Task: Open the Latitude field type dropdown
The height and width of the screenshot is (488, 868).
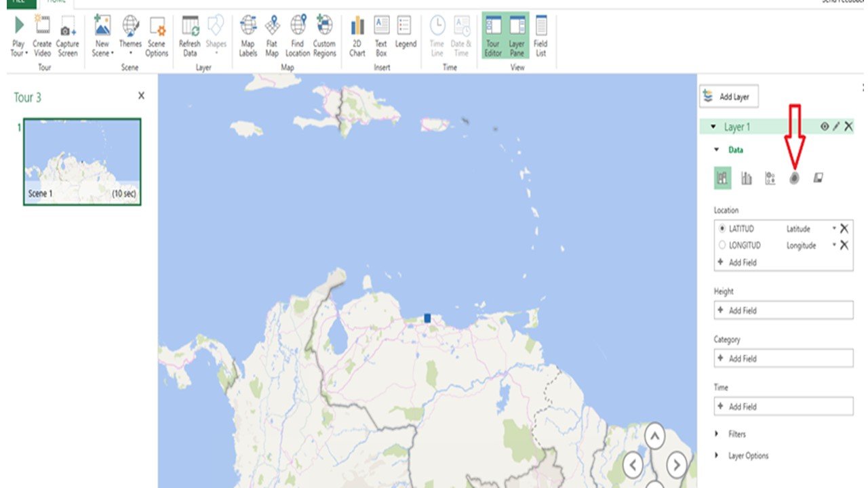Action: [834, 229]
